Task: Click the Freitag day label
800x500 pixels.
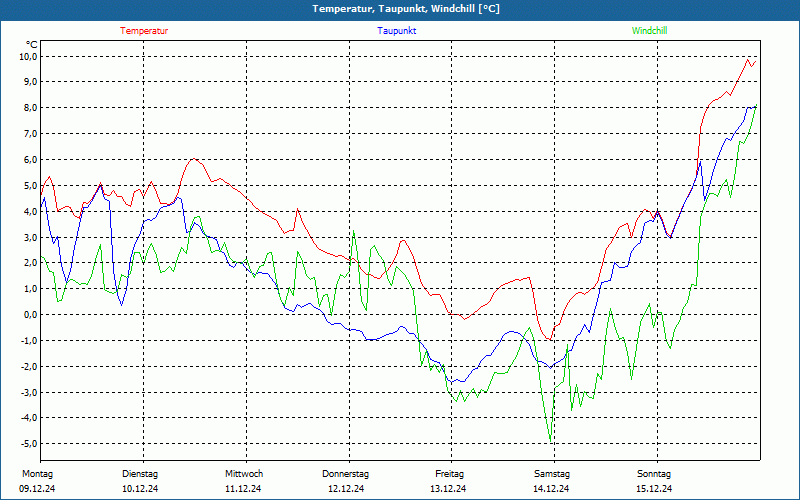Action: 449,474
